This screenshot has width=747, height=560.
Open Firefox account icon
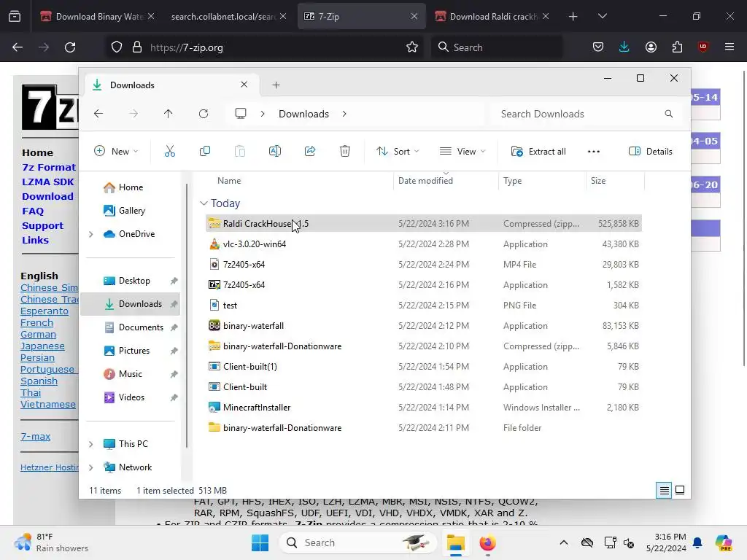(651, 47)
